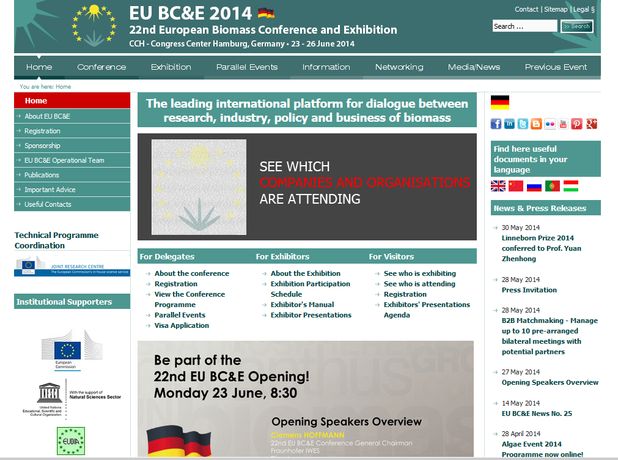Open Important Advice sidebar item
This screenshot has height=460, width=618.
coord(72,189)
